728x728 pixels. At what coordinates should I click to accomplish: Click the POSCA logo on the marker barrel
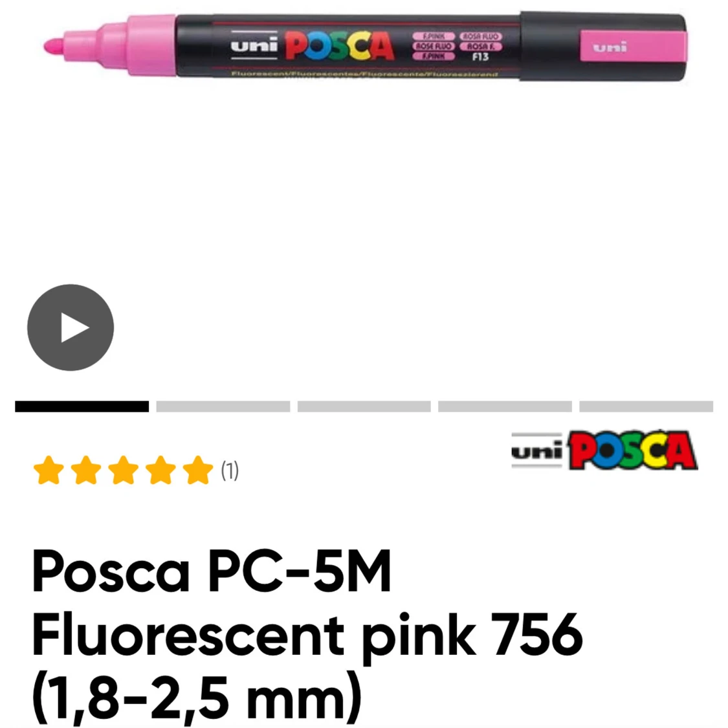[x=339, y=46]
